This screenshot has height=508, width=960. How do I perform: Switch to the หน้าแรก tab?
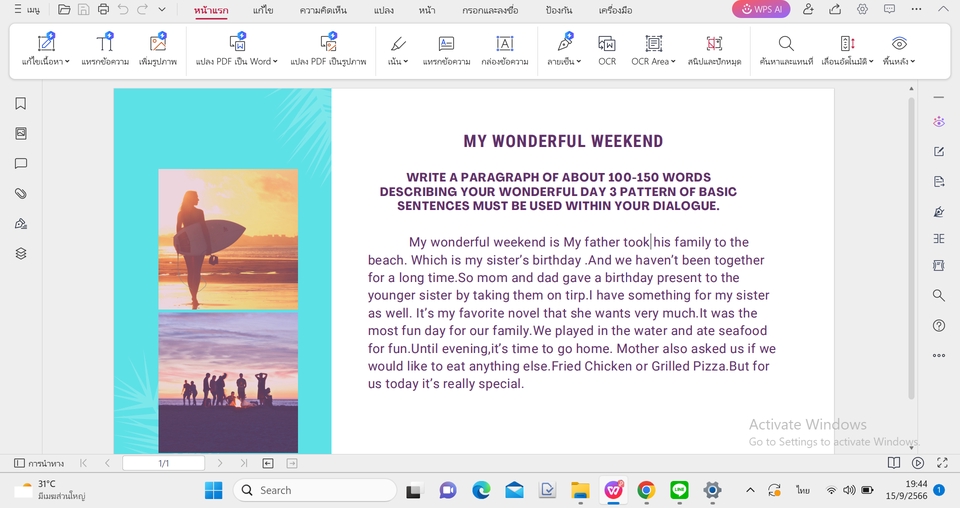211,10
